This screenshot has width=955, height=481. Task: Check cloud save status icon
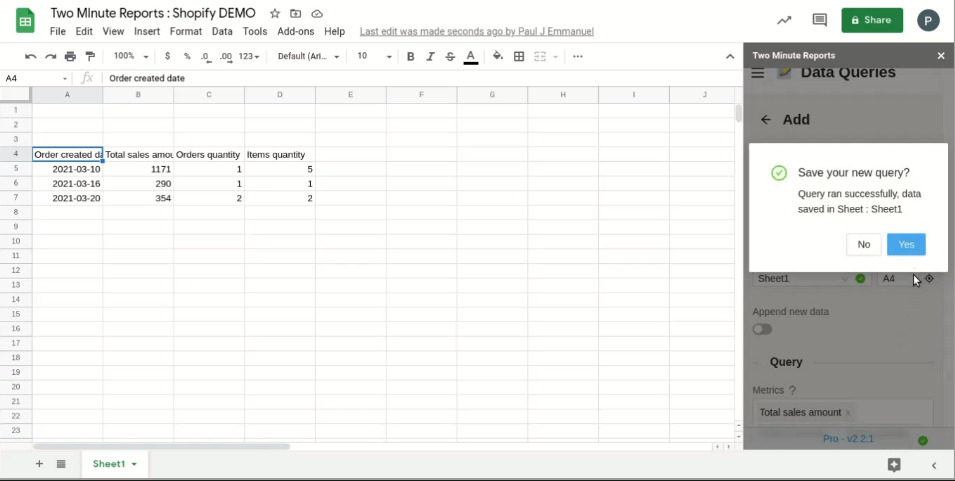(317, 13)
